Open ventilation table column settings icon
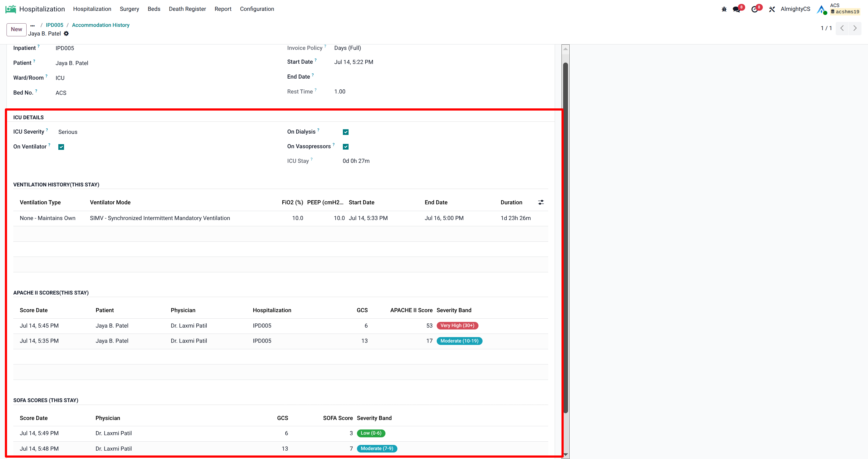Screen dimensions: 868x459 coord(541,202)
